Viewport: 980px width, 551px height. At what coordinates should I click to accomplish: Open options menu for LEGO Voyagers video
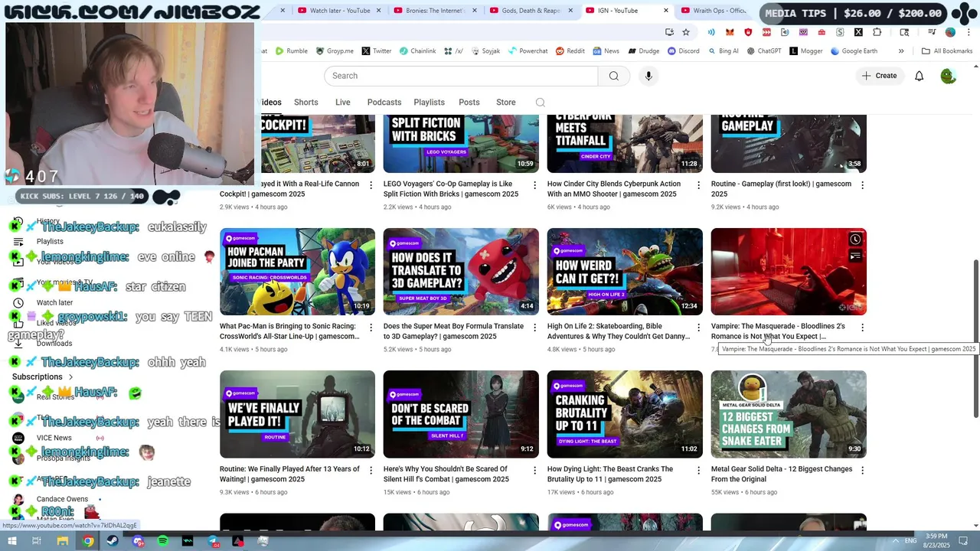click(534, 185)
